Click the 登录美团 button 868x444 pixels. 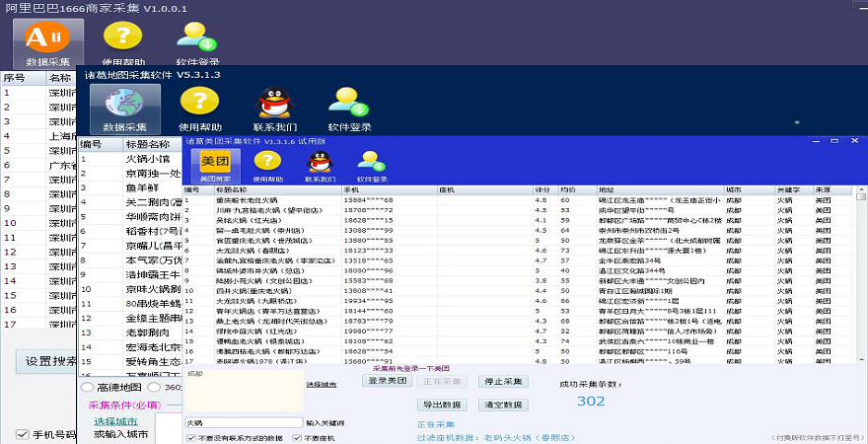(387, 381)
